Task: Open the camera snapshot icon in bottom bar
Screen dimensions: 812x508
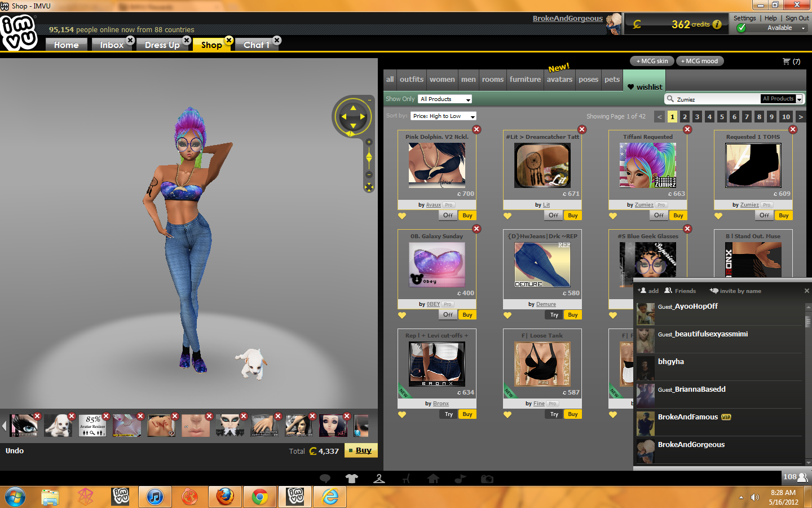Action: 487,479
